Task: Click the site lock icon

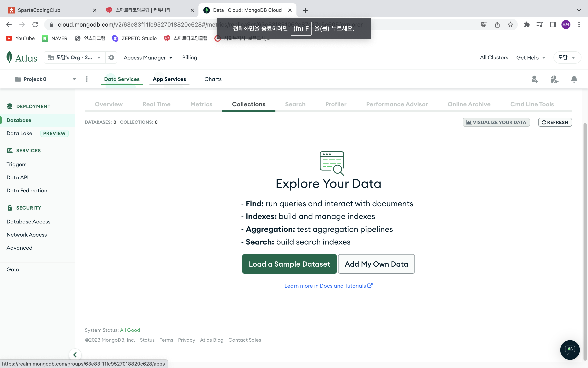Action: click(x=51, y=25)
